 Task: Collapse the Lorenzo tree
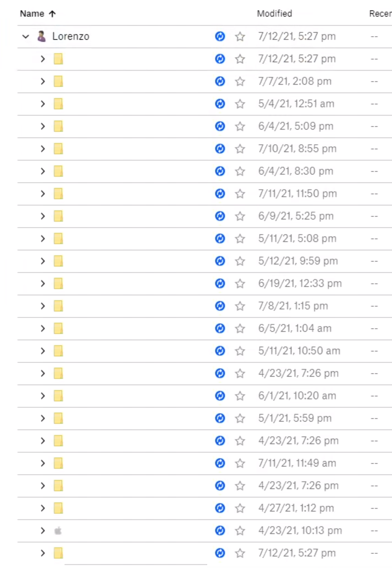(x=25, y=36)
